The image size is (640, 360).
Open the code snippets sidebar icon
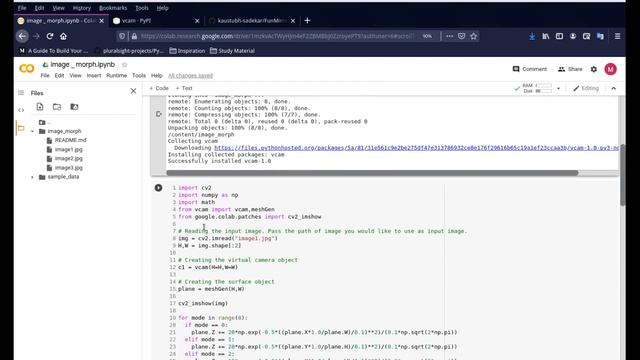[x=21, y=110]
